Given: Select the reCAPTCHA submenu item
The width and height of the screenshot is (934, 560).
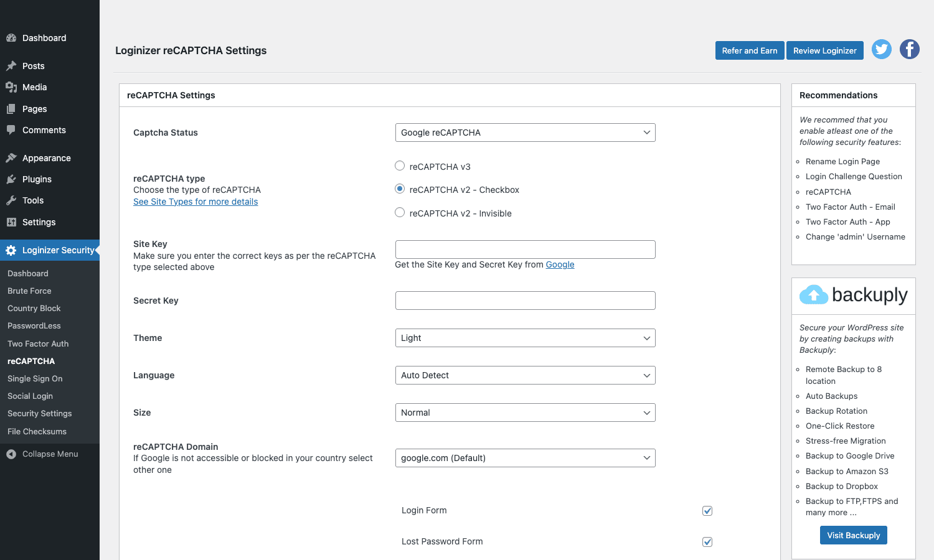Looking at the screenshot, I should pyautogui.click(x=31, y=361).
